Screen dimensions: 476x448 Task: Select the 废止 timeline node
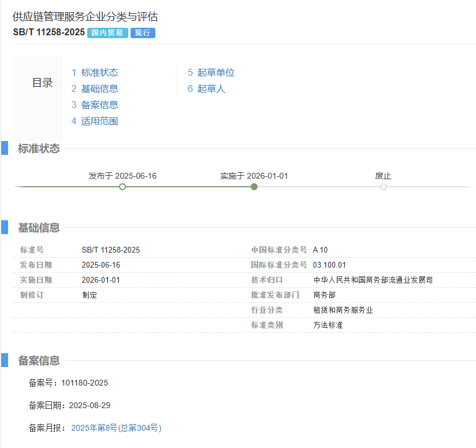(384, 187)
